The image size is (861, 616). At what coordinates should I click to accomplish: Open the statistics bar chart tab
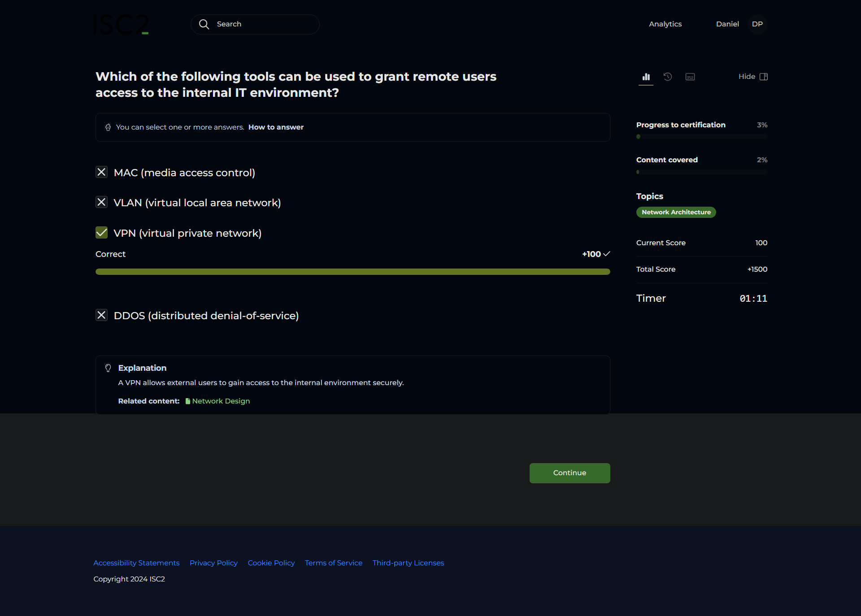[x=646, y=77]
